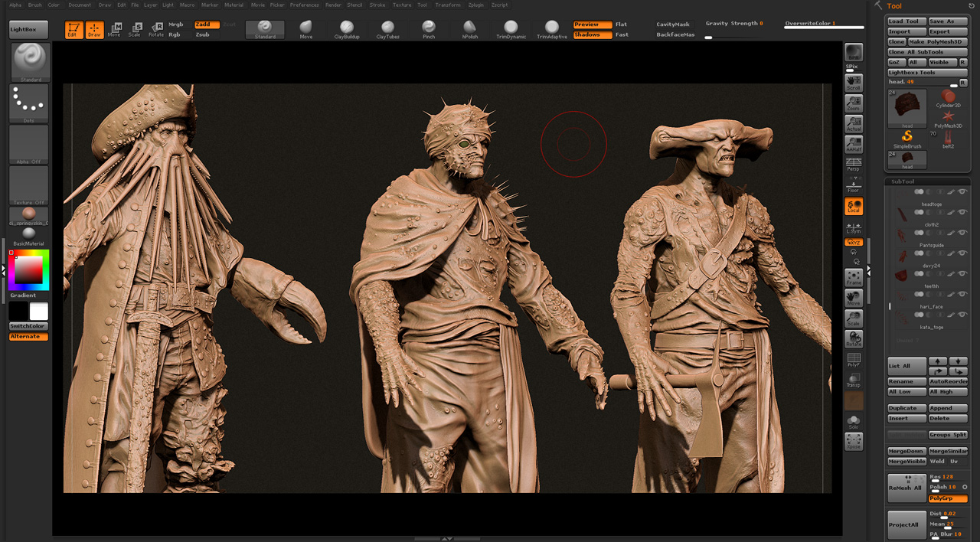This screenshot has height=542, width=980.
Task: Open the Texture Off picker
Action: point(29,185)
